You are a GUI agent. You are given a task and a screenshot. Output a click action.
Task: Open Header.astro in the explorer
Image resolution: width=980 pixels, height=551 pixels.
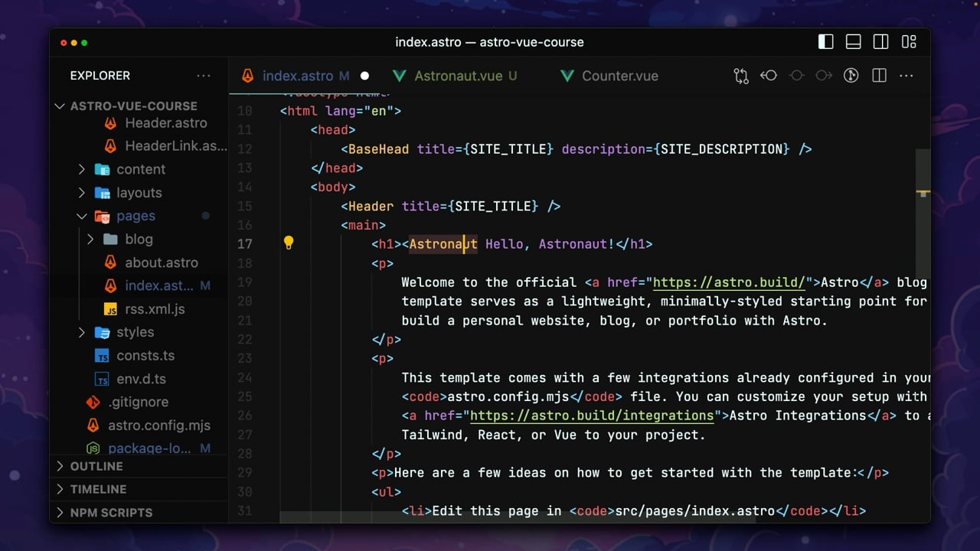tap(166, 122)
